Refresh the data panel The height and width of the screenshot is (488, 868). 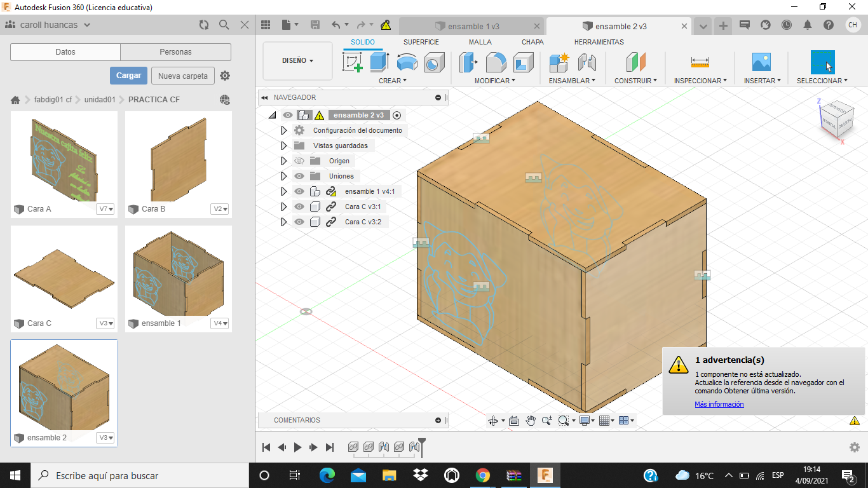204,25
